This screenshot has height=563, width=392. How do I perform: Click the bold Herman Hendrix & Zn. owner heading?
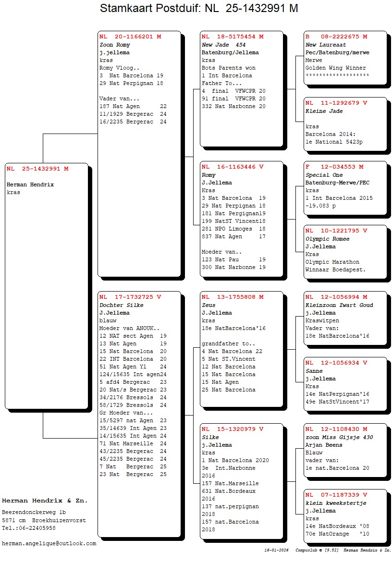click(45, 501)
